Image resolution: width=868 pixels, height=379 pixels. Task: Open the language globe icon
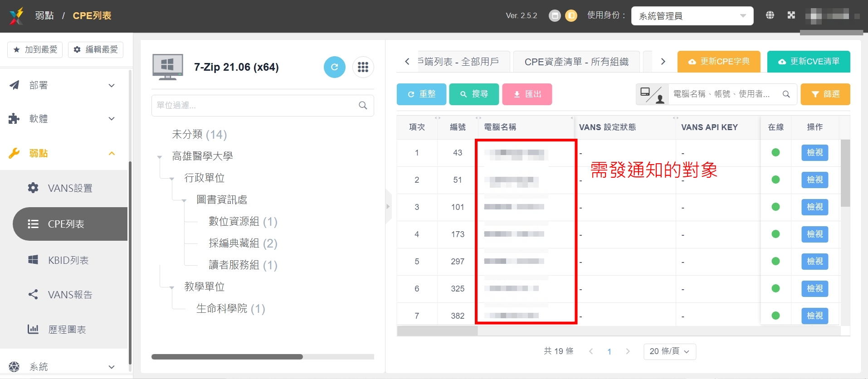pyautogui.click(x=770, y=15)
